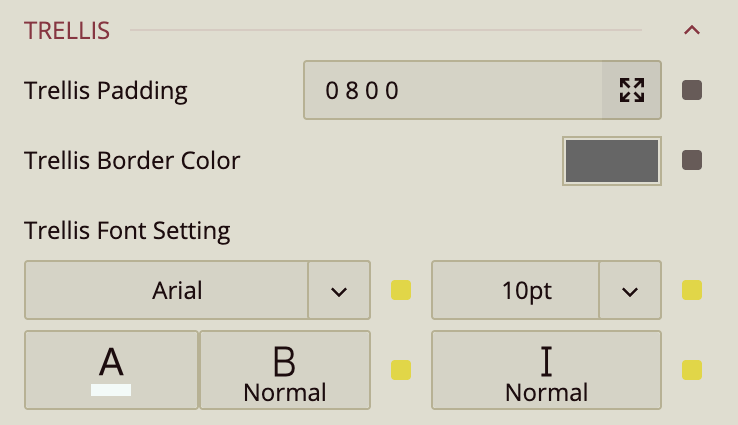Toggle the yellow square beside italic button

click(691, 370)
